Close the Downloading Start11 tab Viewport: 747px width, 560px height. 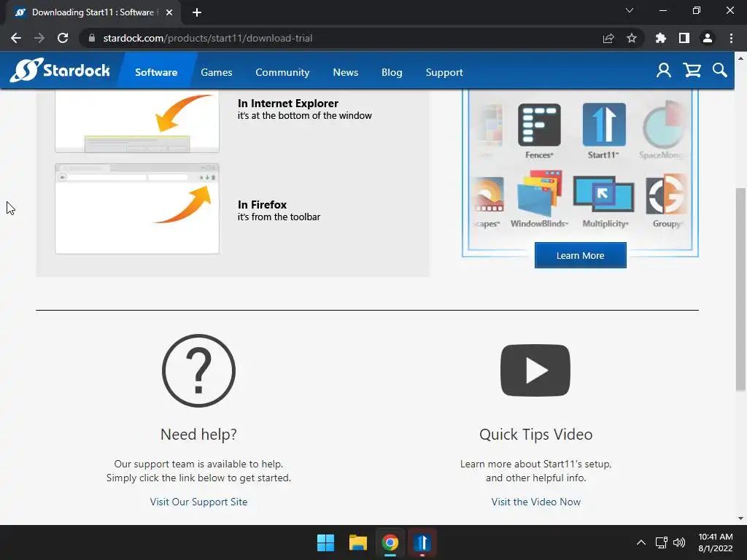[x=169, y=12]
